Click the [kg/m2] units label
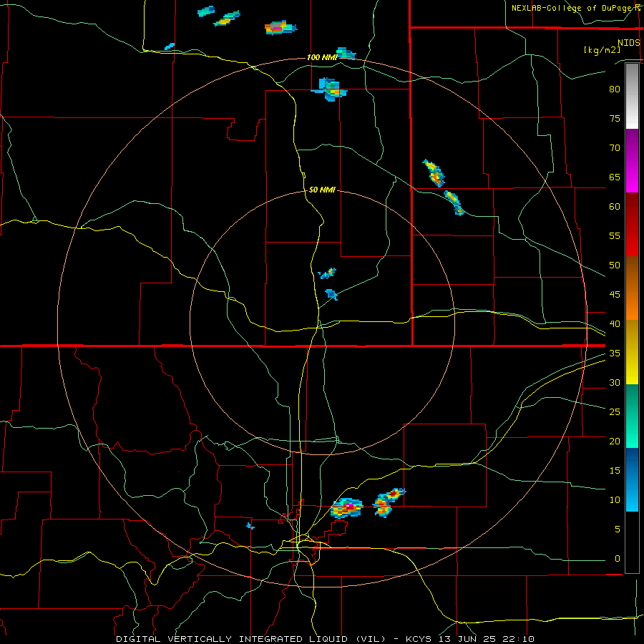 (602, 50)
